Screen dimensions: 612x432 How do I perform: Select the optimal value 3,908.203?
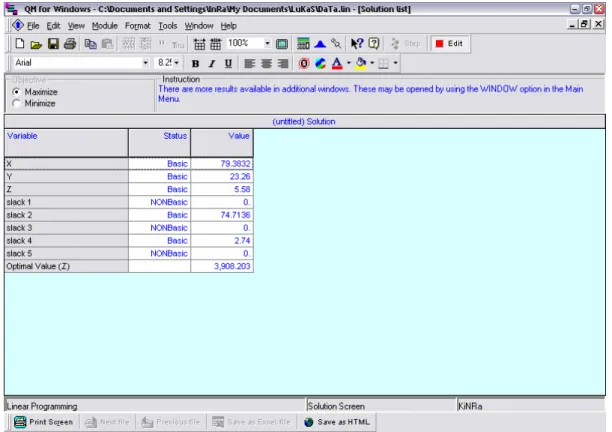pos(222,267)
